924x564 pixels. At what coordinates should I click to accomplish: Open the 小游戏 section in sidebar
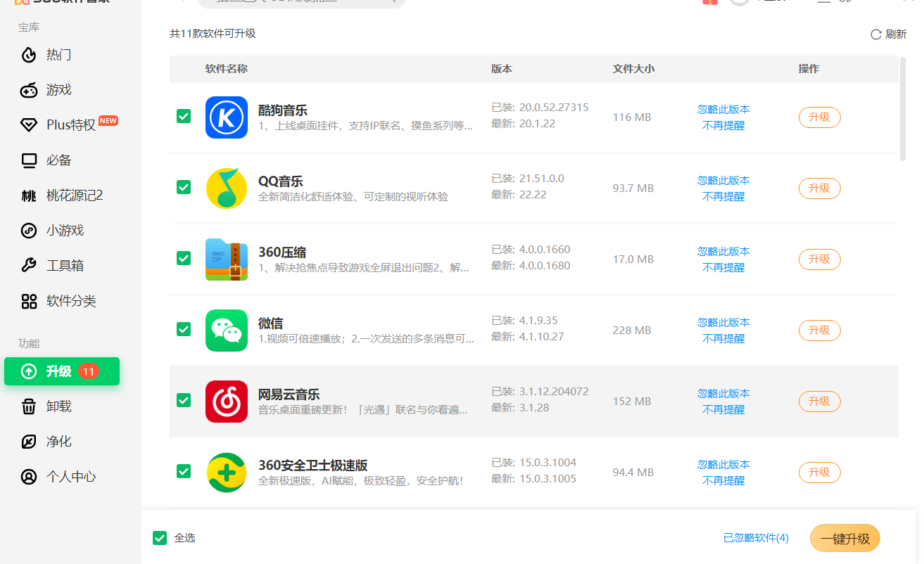pyautogui.click(x=65, y=231)
